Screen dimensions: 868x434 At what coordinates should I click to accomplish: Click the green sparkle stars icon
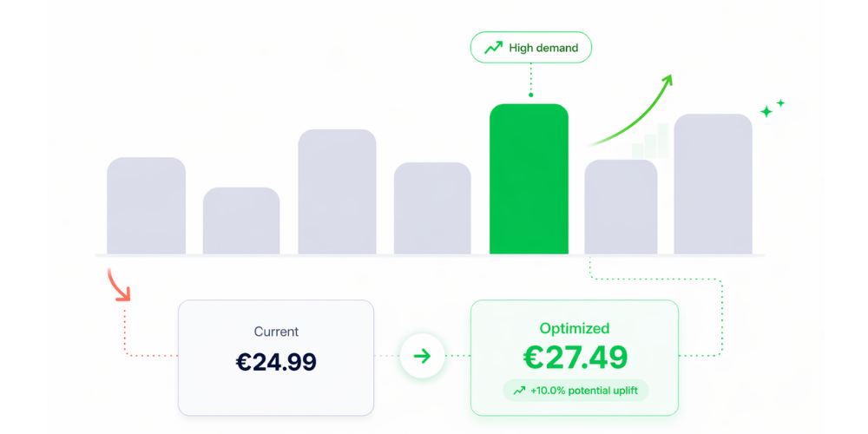click(772, 109)
